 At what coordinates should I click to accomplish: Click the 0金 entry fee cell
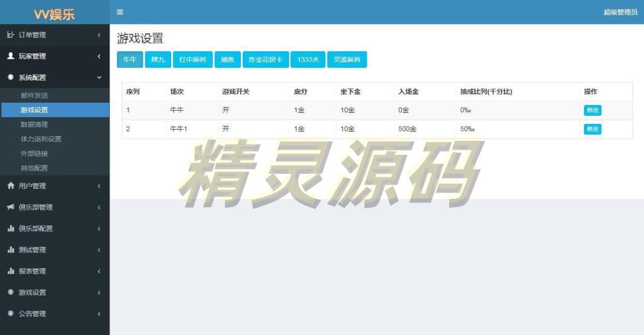click(403, 110)
